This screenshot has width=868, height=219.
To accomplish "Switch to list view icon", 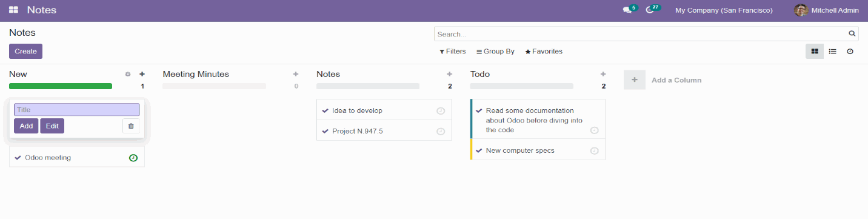I will [x=832, y=52].
